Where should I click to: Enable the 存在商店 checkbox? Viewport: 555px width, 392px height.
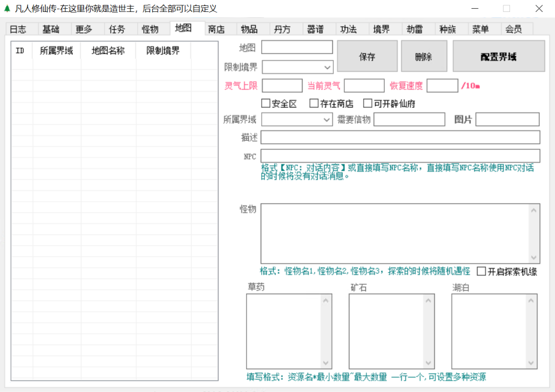coord(314,104)
